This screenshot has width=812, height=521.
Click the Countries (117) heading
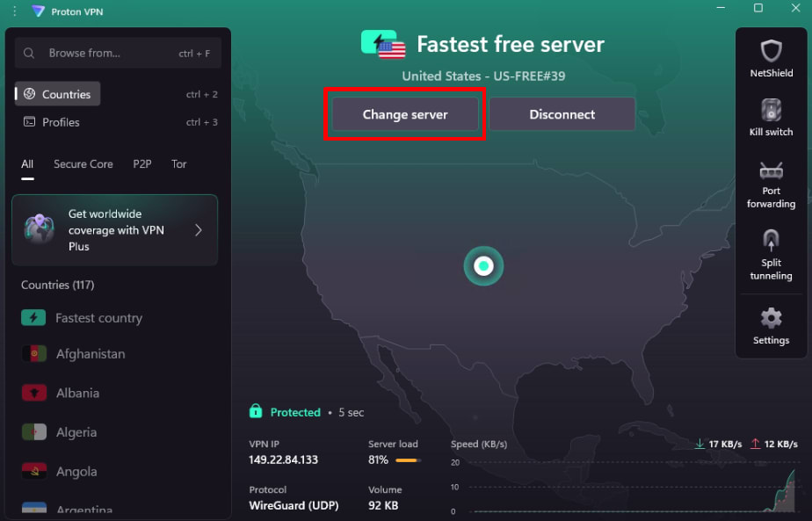point(57,285)
